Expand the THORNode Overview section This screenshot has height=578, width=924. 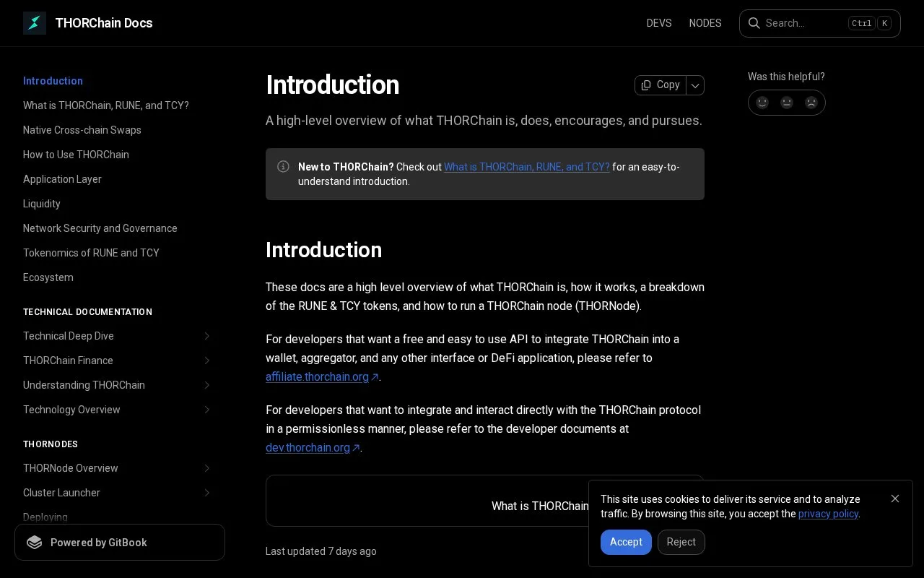click(207, 468)
